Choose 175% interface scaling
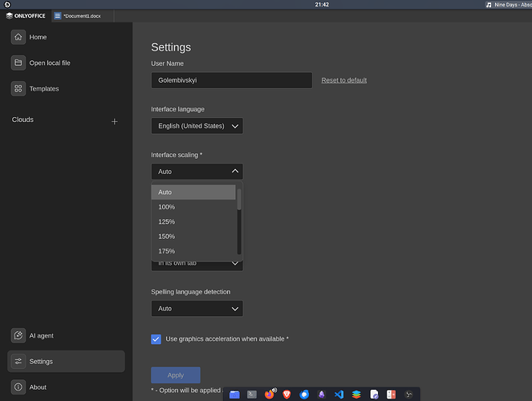 193,251
